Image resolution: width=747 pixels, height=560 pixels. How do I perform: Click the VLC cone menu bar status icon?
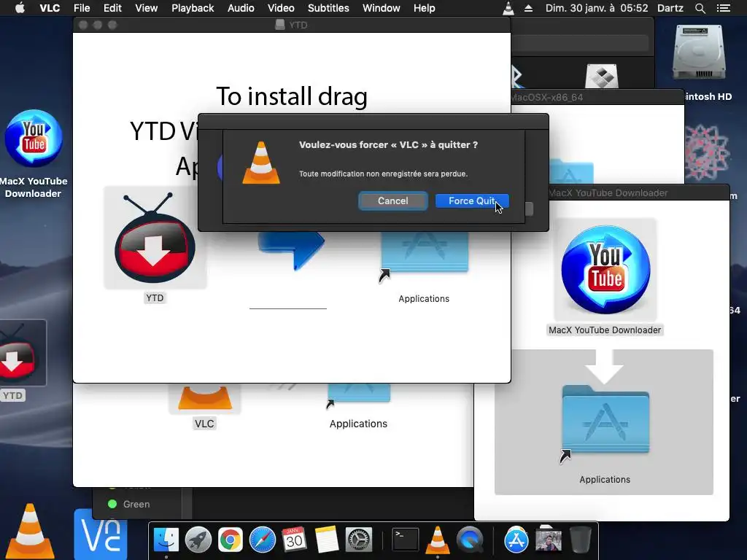pyautogui.click(x=508, y=8)
